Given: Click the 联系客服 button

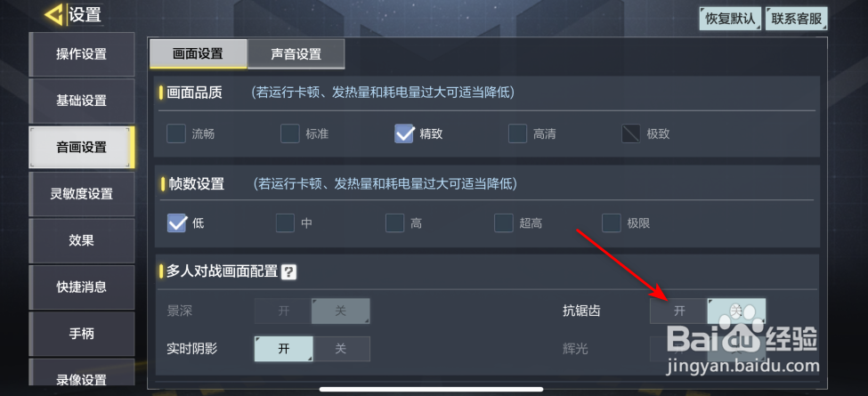Looking at the screenshot, I should pos(796,19).
